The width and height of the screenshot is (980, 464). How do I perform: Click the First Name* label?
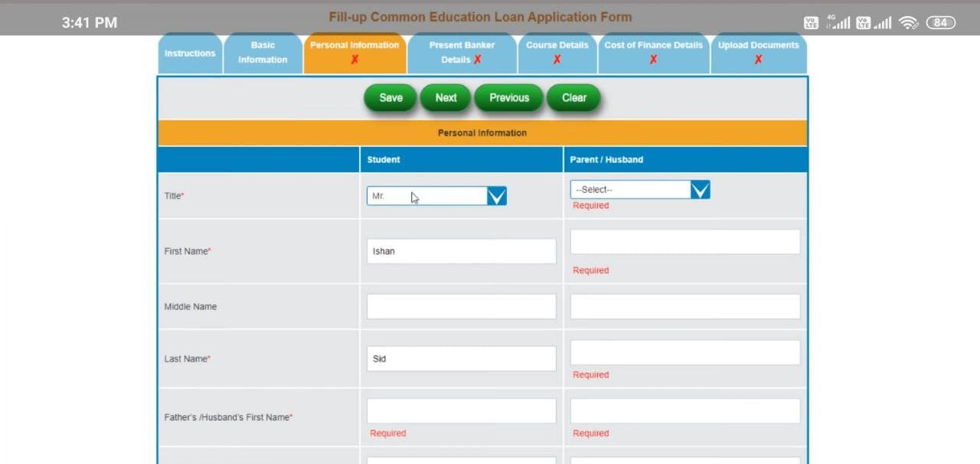188,251
